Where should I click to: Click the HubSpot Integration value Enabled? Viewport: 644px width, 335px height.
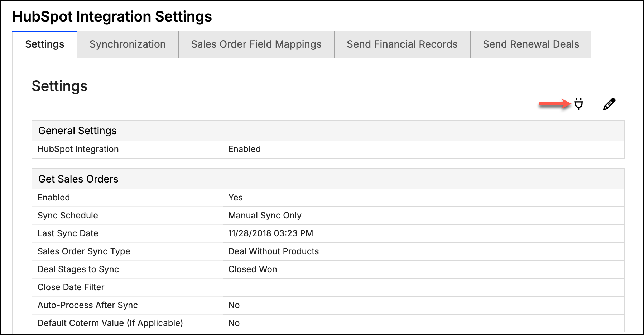coord(245,149)
